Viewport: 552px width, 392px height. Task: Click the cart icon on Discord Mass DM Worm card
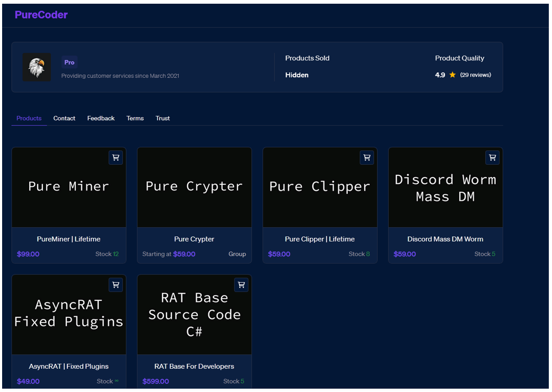click(x=493, y=157)
